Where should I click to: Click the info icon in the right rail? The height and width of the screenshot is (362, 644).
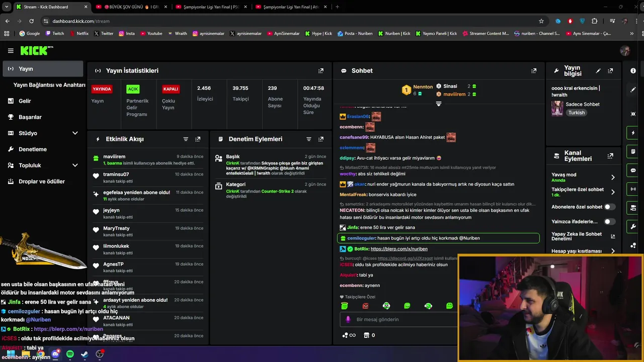(x=633, y=71)
